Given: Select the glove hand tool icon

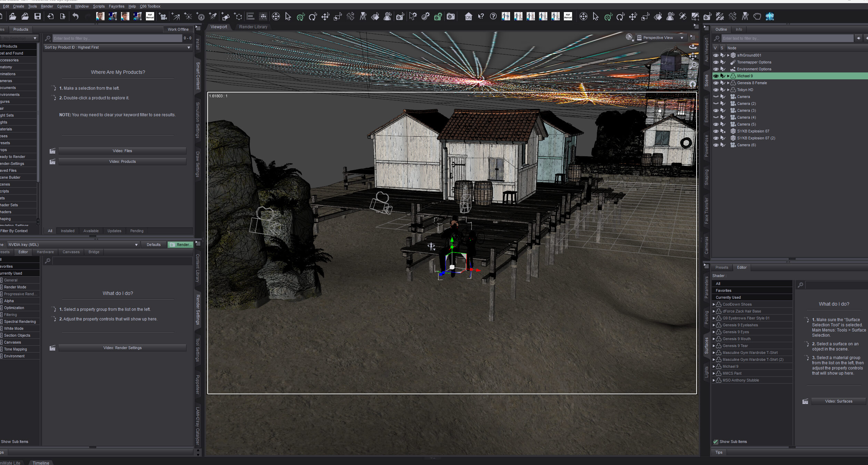Looking at the screenshot, I should pyautogui.click(x=757, y=16).
